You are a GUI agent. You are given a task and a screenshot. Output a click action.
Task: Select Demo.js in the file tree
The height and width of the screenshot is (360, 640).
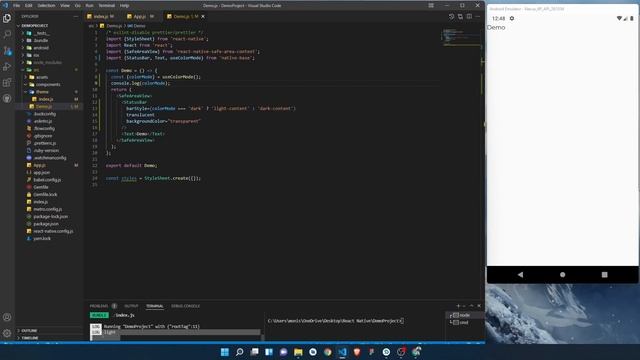[x=43, y=107]
